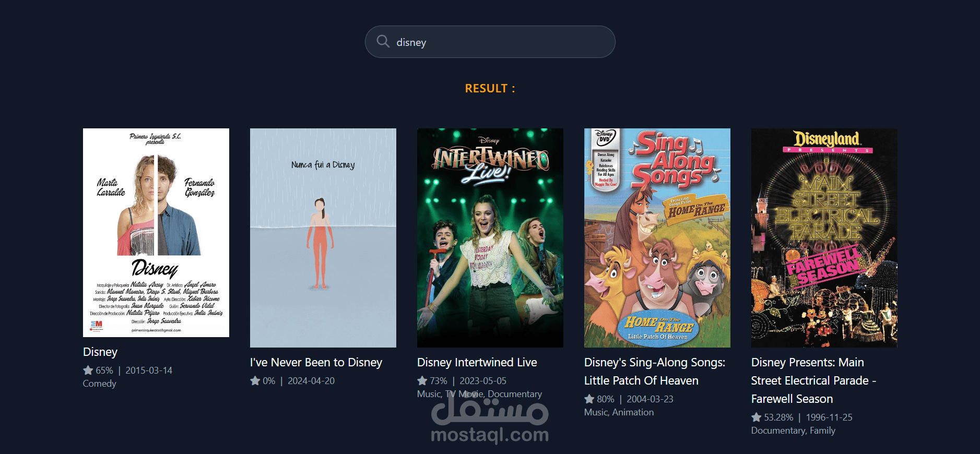The image size is (980, 454).
Task: Click the 'Documentary, Family' genre text
Action: [793, 431]
